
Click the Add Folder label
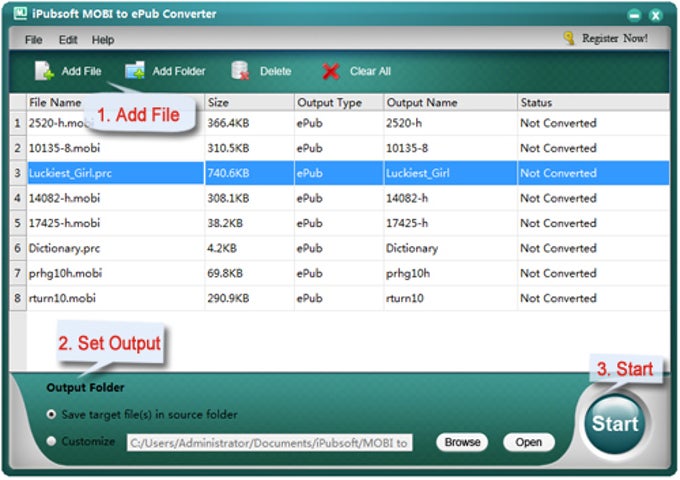pyautogui.click(x=179, y=71)
